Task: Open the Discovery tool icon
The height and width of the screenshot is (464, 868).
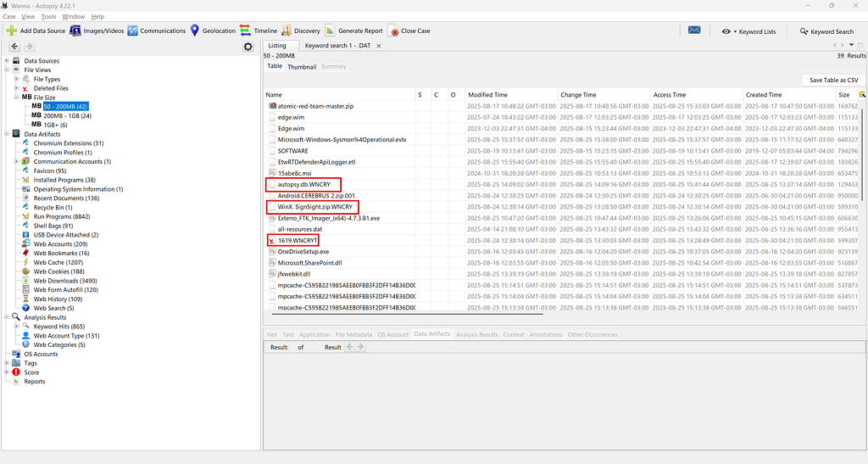Action: (x=287, y=31)
